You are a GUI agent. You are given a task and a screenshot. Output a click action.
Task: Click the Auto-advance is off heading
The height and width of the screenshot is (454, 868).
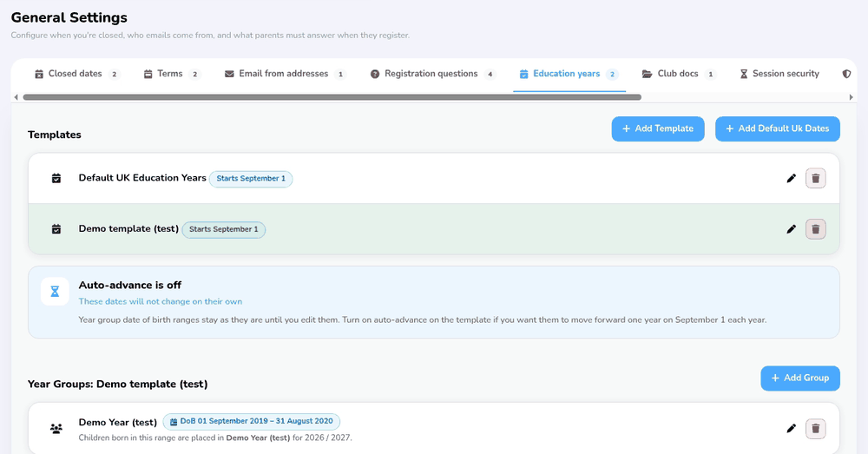click(x=130, y=285)
